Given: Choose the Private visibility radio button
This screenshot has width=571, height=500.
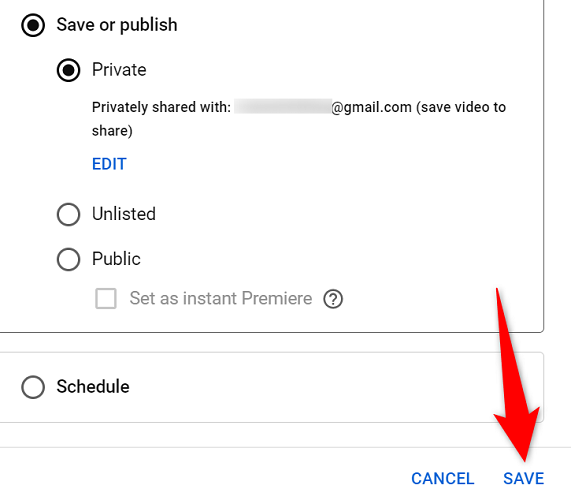Looking at the screenshot, I should pyautogui.click(x=68, y=70).
